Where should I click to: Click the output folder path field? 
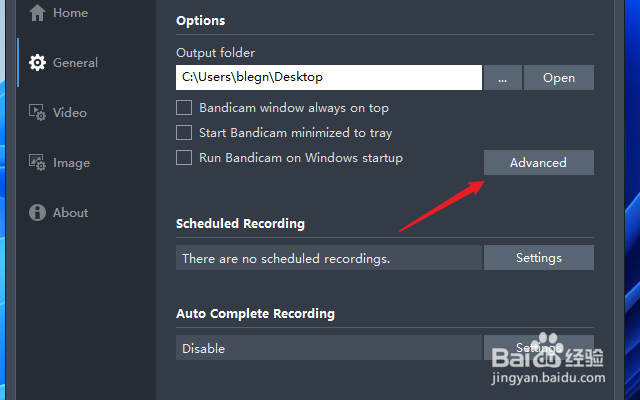coord(329,78)
